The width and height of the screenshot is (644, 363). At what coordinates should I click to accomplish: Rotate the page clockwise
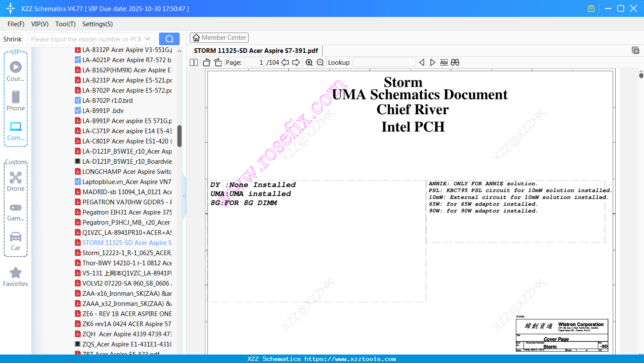218,62
